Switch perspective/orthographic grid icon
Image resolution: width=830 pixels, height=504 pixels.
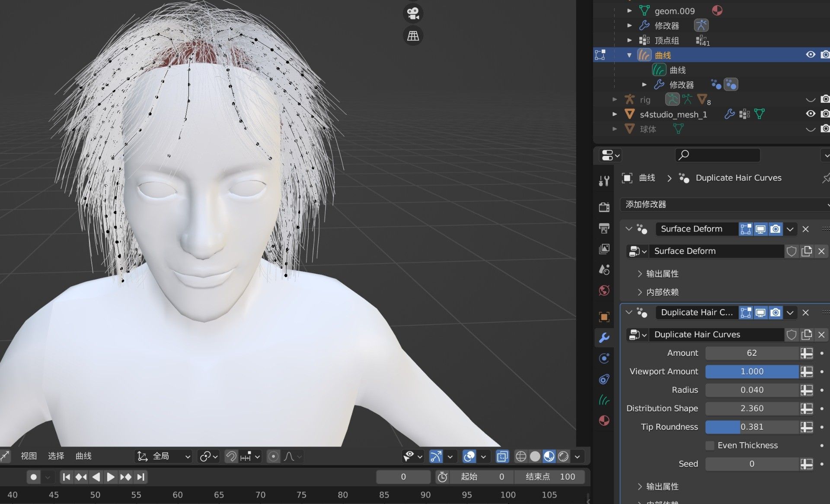point(413,36)
